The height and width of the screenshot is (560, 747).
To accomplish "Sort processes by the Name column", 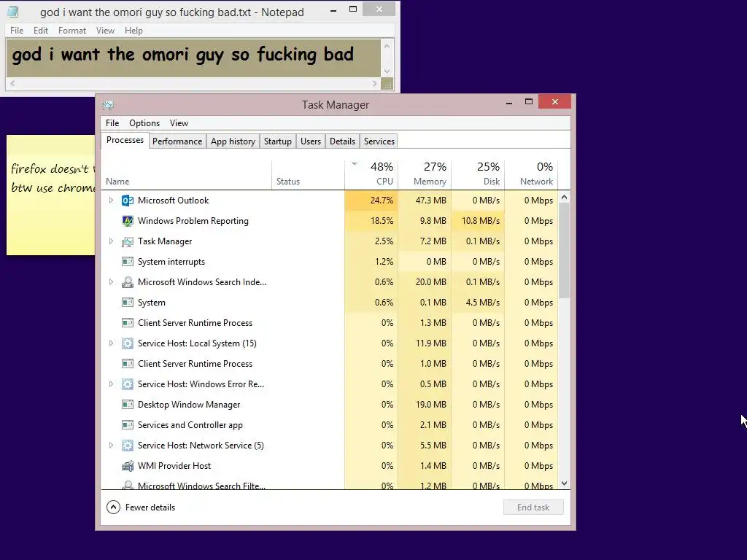I will pos(186,175).
